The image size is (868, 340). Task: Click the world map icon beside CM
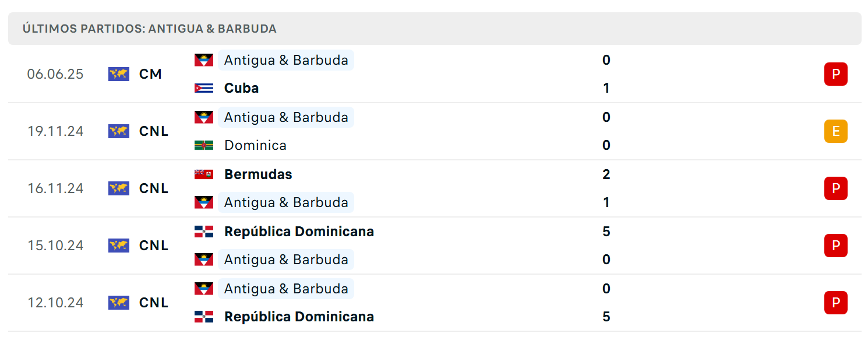coord(119,74)
